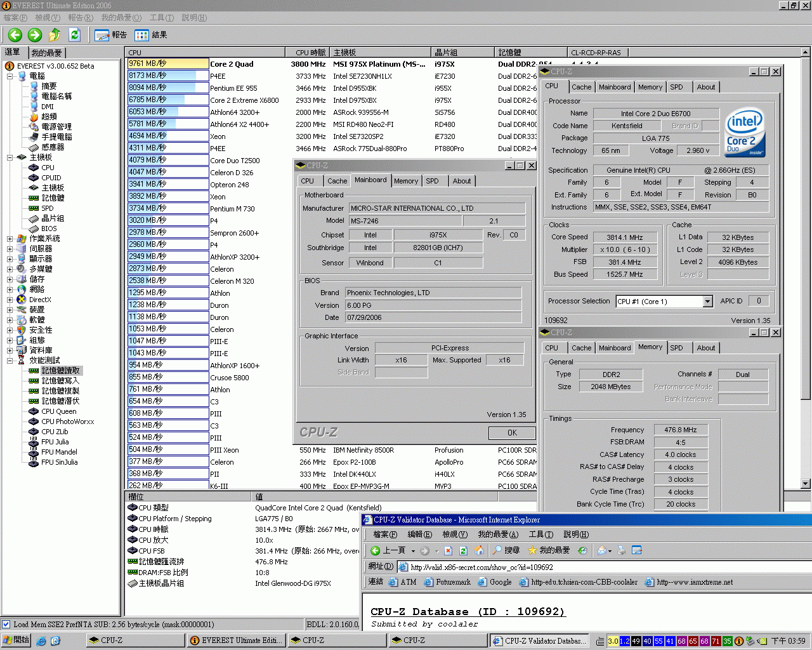This screenshot has width=812, height=650.
Task: Click IE print icon
Action: click(x=622, y=550)
